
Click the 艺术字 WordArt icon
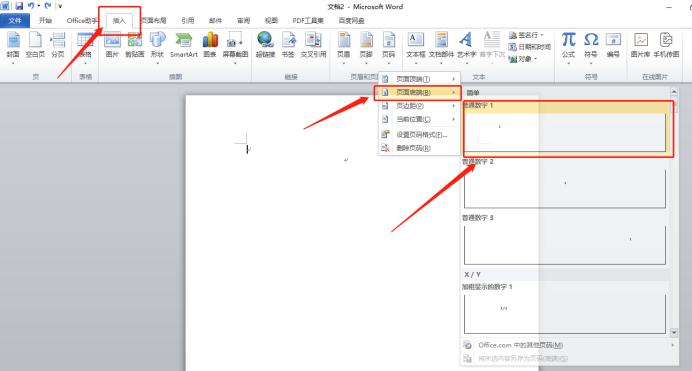466,45
